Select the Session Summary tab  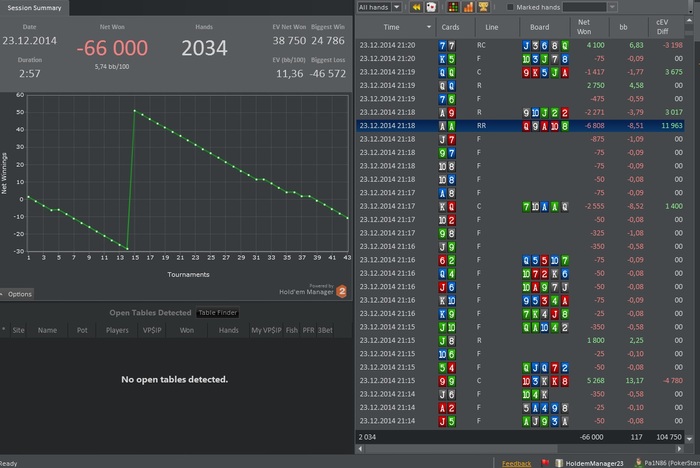(34, 7)
